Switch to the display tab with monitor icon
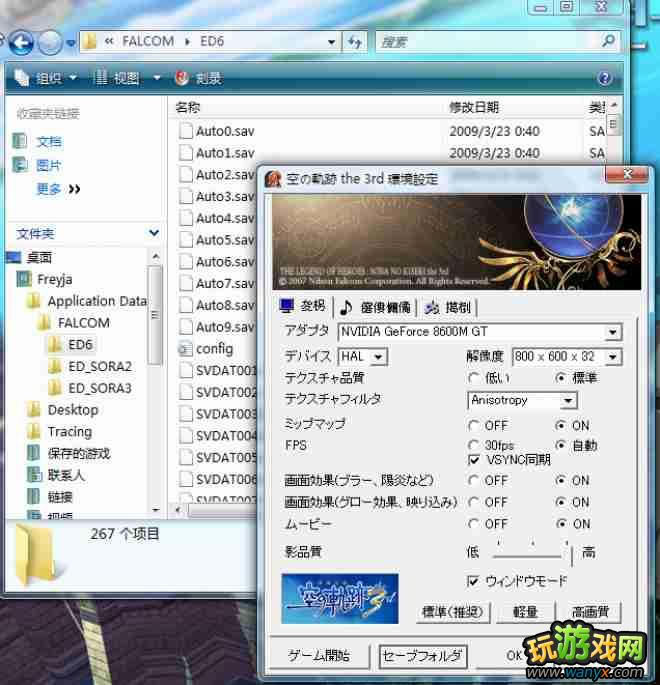 pos(303,307)
